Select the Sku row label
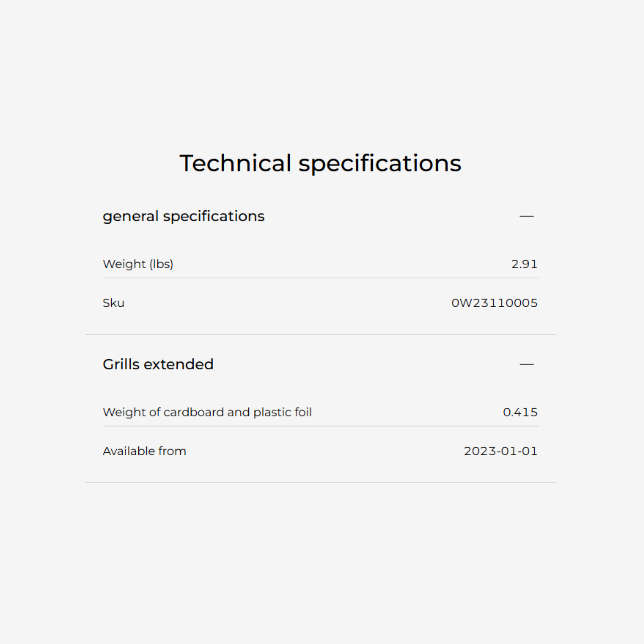 [x=113, y=303]
